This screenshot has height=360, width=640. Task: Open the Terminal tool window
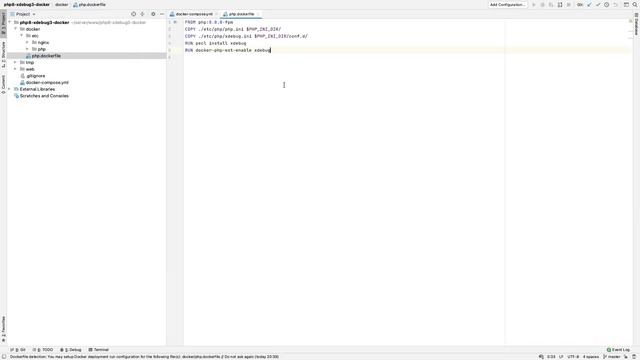[x=98, y=350]
